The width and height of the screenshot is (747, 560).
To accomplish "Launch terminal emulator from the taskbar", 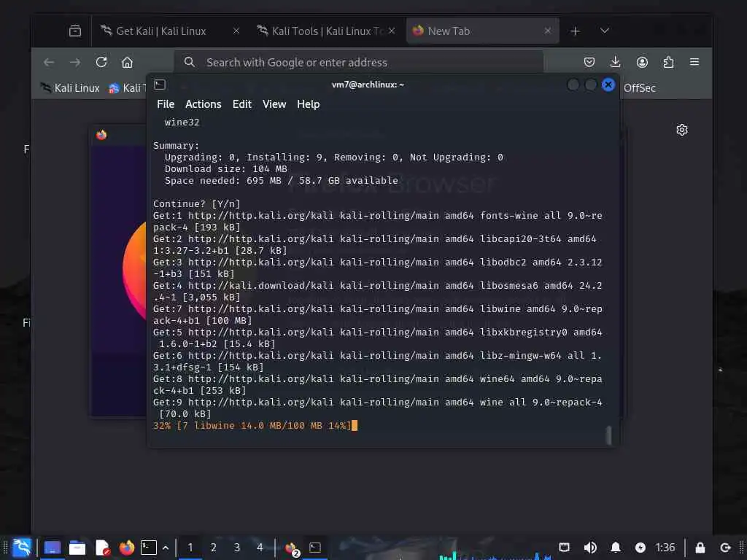I will click(149, 548).
